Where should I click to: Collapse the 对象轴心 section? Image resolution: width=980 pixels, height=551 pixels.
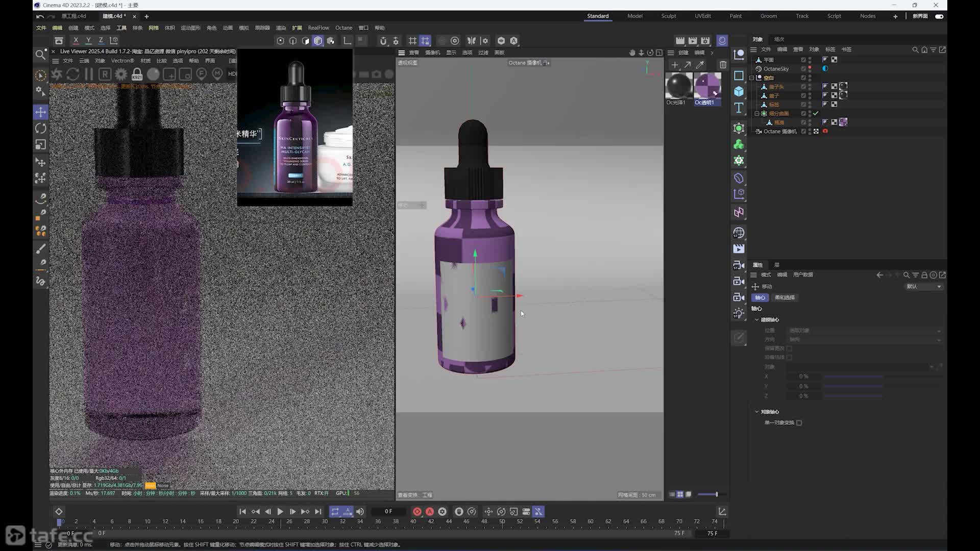(x=757, y=412)
